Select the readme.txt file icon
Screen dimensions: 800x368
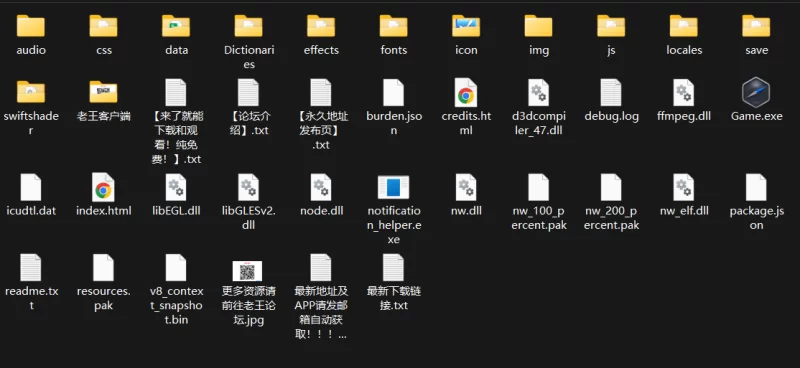pos(31,268)
